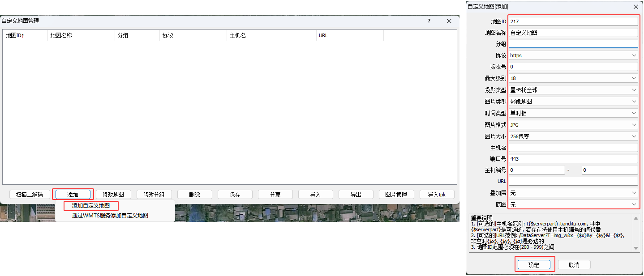Click the 导入tpk button
Viewport: 644px width, 276px height.
pyautogui.click(x=437, y=195)
